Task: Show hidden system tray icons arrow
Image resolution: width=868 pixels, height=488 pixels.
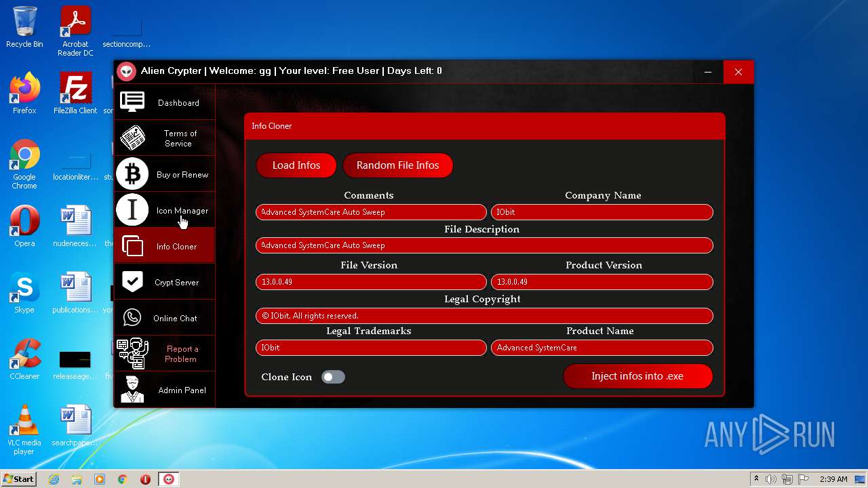Action: click(756, 479)
